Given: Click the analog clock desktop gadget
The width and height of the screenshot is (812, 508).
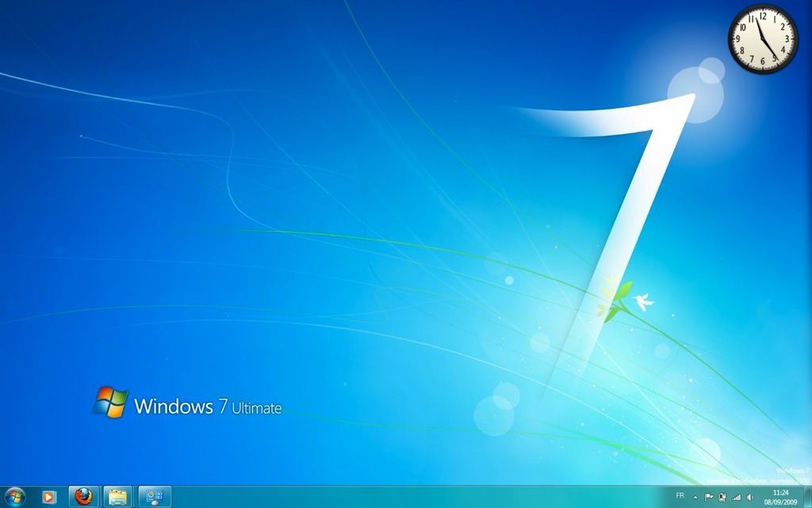Looking at the screenshot, I should pos(763,39).
